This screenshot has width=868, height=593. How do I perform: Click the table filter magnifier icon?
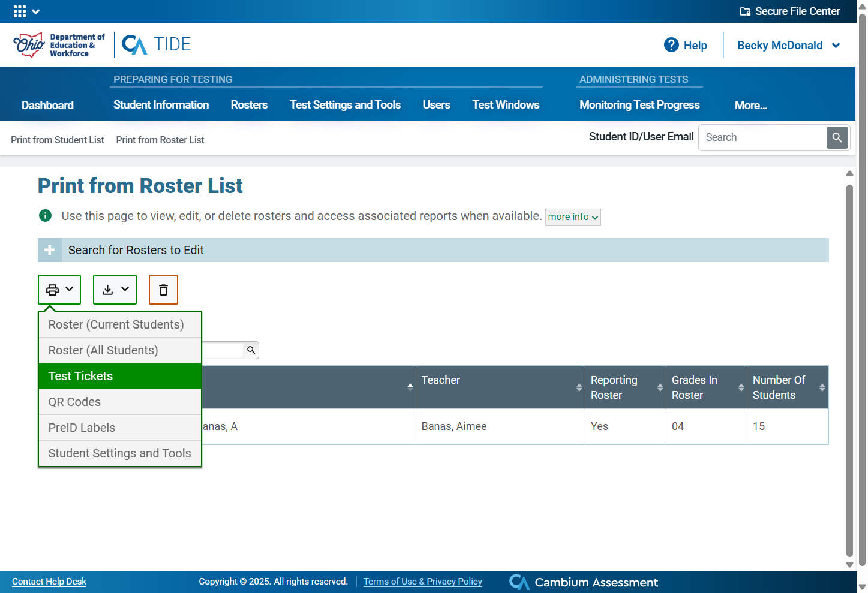click(251, 350)
